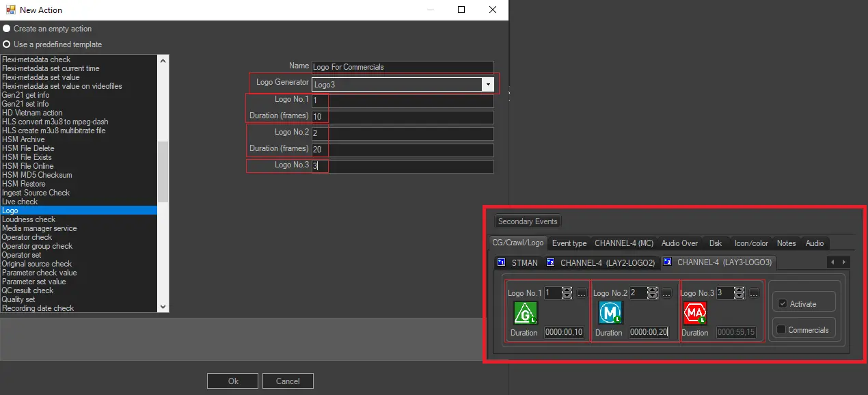Click the red MA rating logo thumbnail
868x395 pixels.
695,313
